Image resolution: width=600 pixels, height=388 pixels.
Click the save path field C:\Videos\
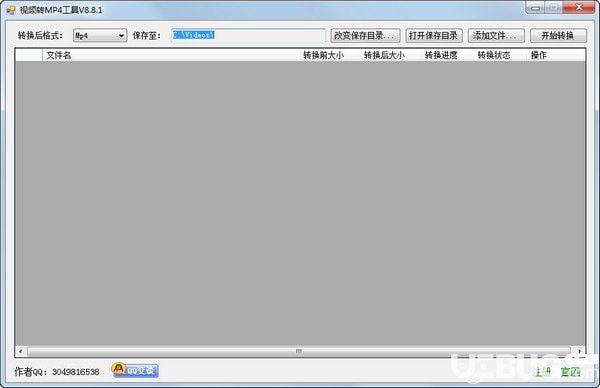pyautogui.click(x=248, y=36)
